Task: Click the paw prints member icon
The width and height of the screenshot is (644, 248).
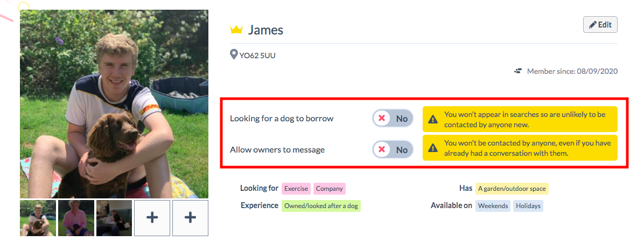Action: click(518, 71)
